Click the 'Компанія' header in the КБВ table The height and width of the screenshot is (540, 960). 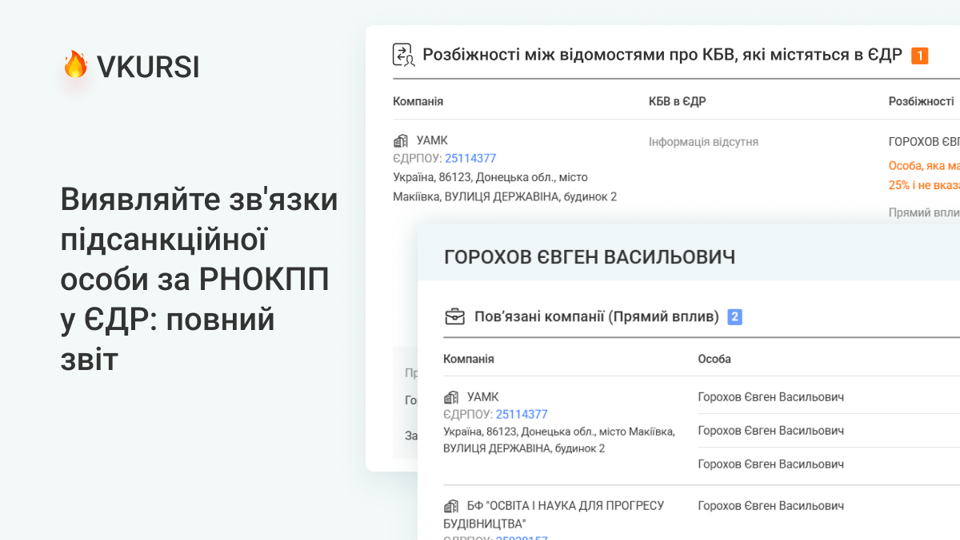coord(418,101)
